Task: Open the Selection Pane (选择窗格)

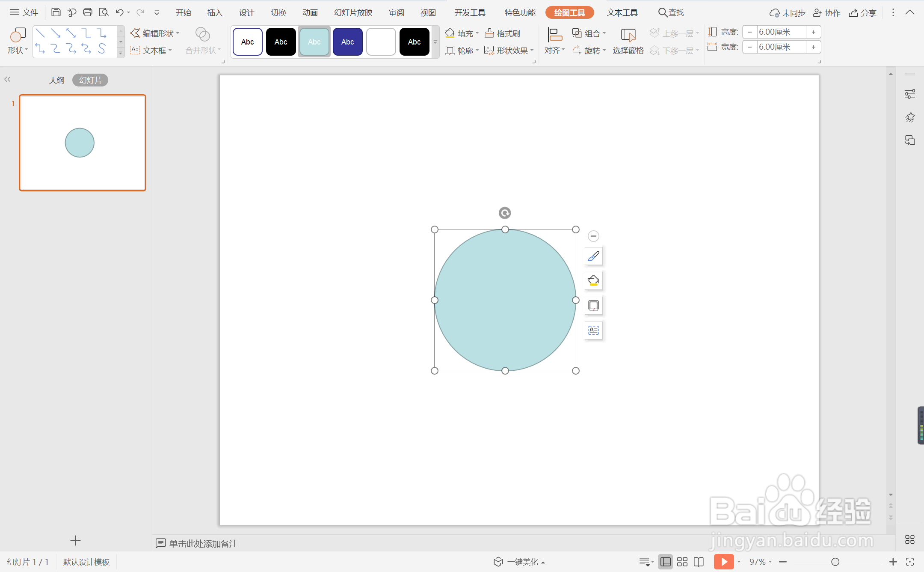Action: coord(628,42)
